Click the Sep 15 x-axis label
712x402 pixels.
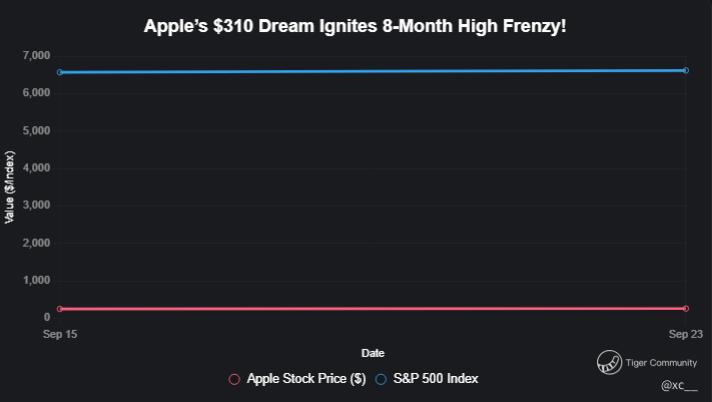pos(60,333)
